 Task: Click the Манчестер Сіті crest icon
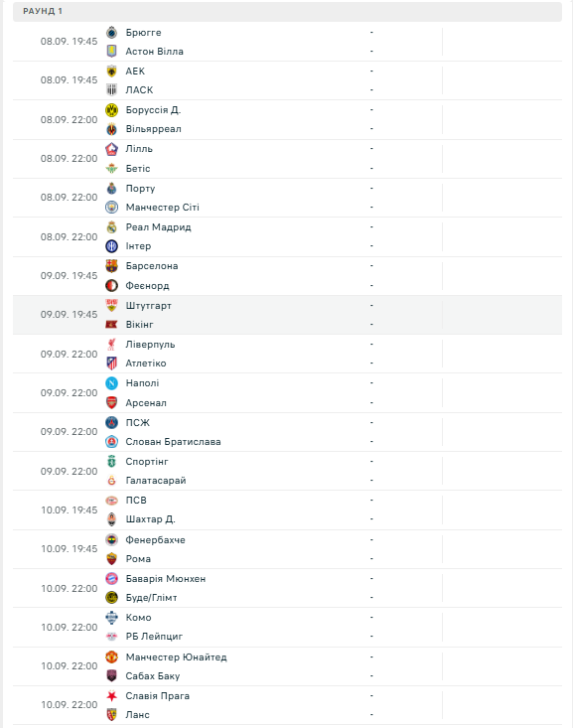111,207
